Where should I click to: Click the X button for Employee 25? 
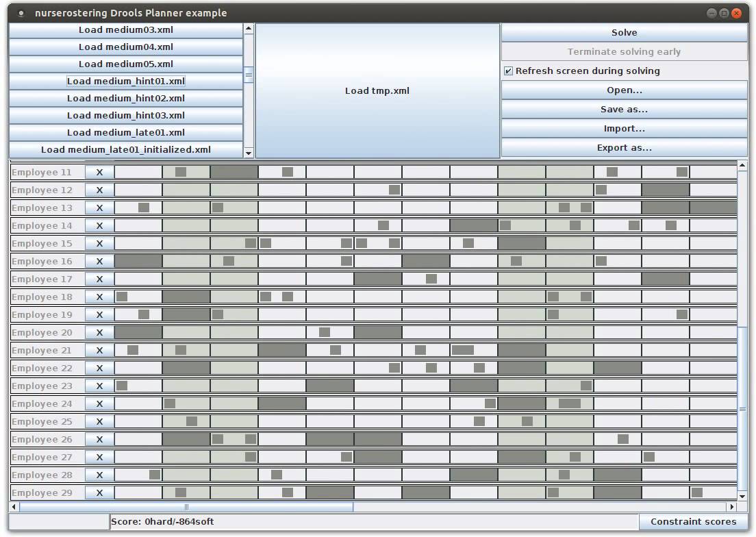[x=99, y=422]
